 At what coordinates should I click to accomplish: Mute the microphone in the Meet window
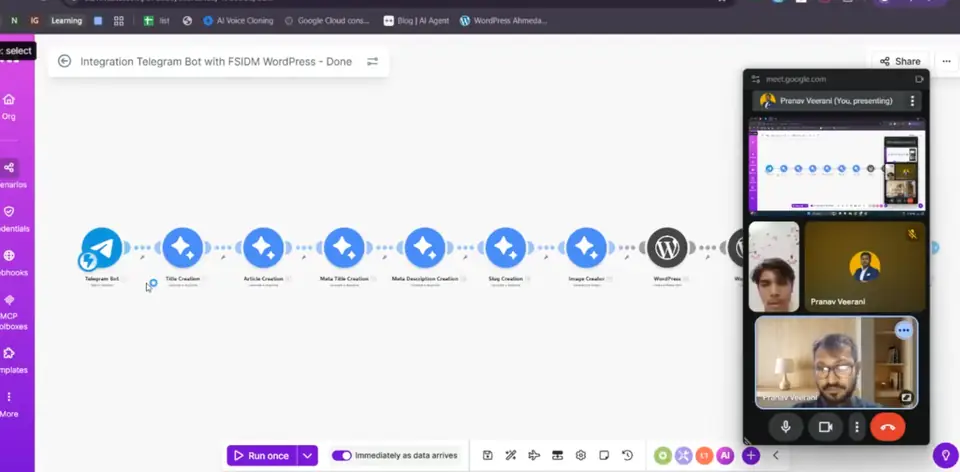pos(786,427)
